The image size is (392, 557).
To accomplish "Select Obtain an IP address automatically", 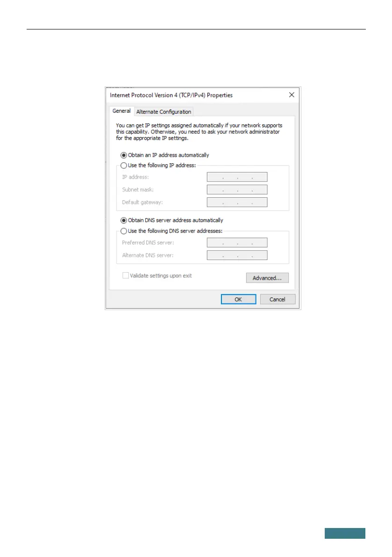I will click(x=124, y=155).
